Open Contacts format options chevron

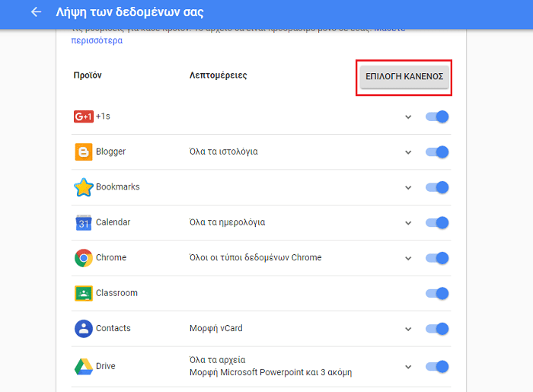point(408,329)
